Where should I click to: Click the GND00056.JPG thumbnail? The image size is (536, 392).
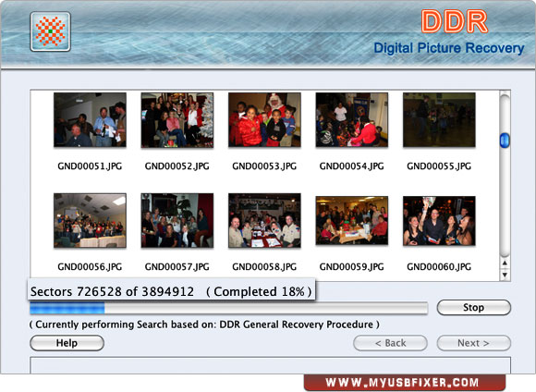click(90, 220)
